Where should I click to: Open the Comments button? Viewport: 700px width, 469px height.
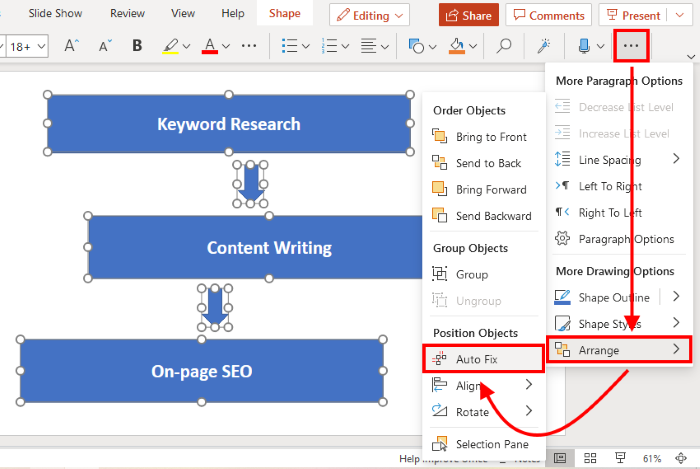point(549,16)
